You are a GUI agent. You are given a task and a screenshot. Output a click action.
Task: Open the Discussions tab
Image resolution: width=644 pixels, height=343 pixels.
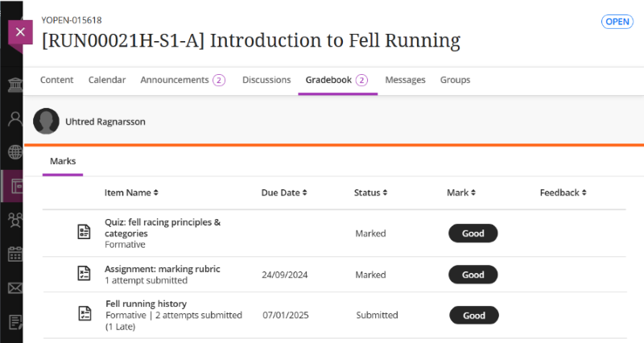click(266, 80)
